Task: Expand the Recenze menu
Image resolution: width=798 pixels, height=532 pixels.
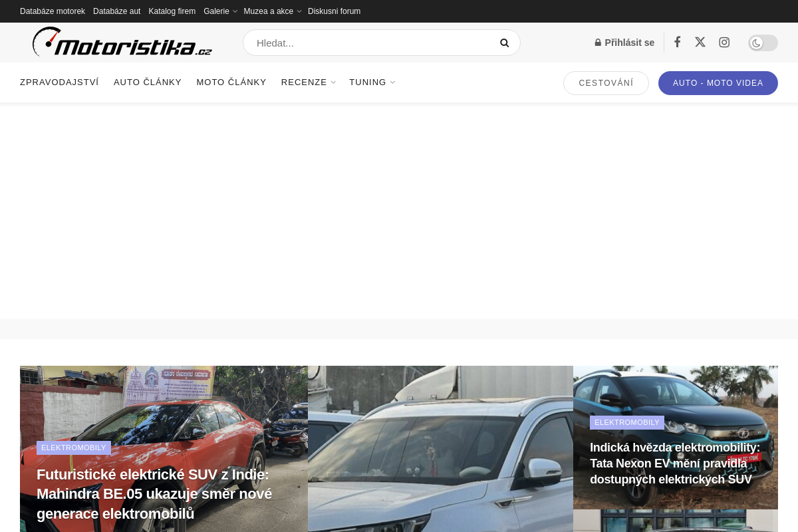Action: 308,82
